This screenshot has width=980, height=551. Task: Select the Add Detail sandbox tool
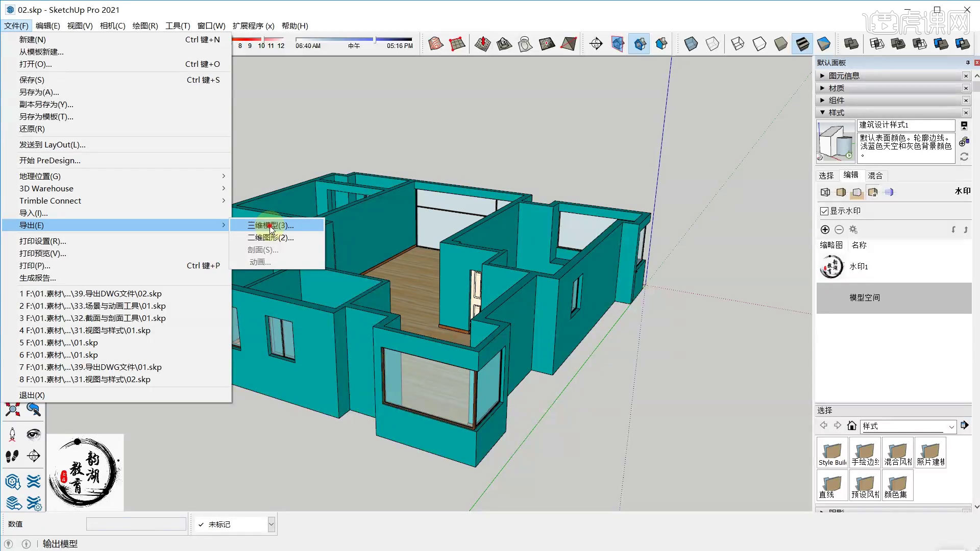pyautogui.click(x=547, y=44)
